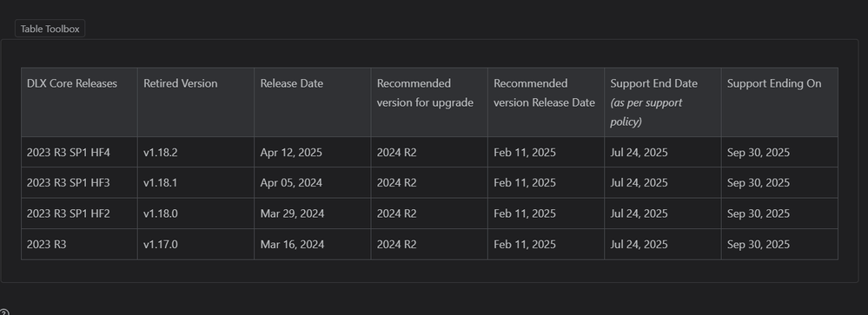
Task: Click the v1.18.0 version cell
Action: tap(196, 213)
